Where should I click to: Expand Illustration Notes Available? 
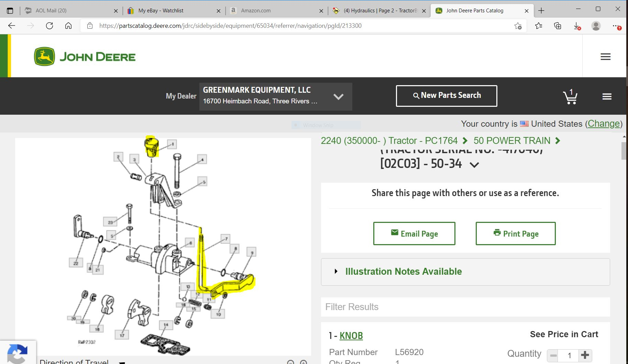(x=465, y=272)
